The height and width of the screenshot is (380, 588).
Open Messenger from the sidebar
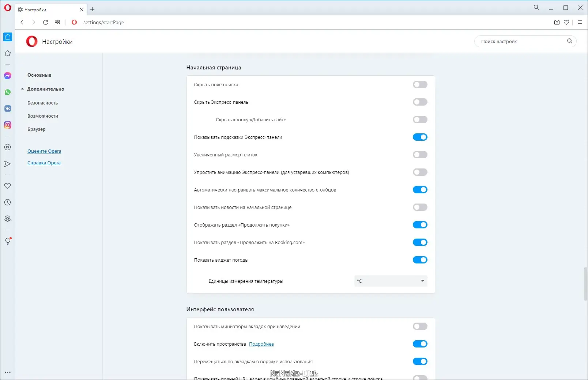click(8, 76)
